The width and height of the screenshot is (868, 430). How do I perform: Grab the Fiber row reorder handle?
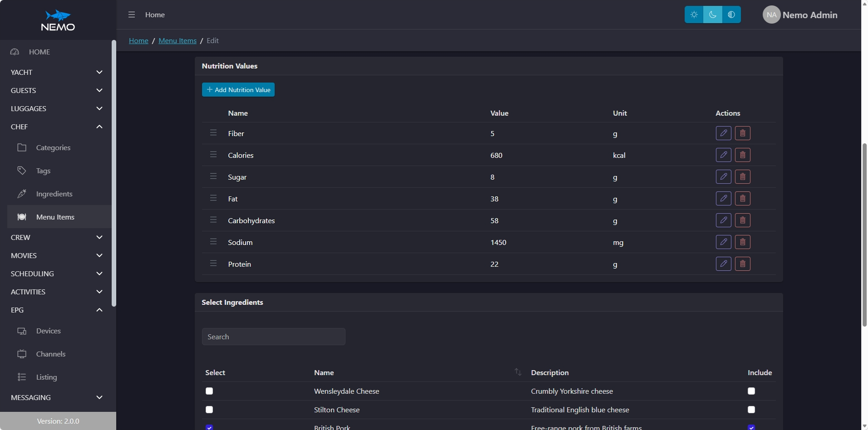point(213,133)
